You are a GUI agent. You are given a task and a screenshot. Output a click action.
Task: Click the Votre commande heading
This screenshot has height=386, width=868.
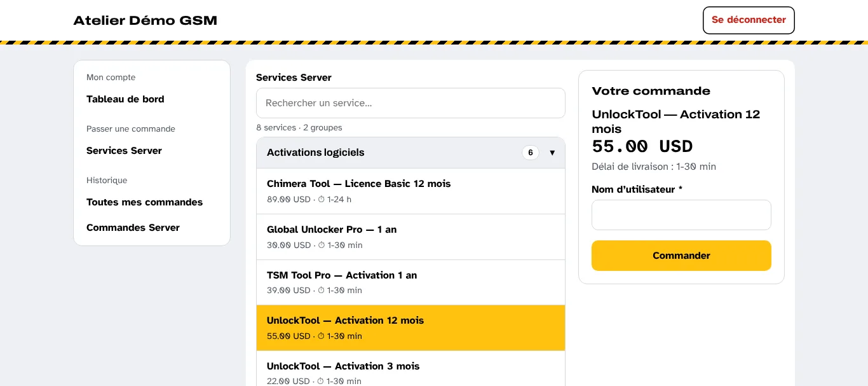coord(651,91)
